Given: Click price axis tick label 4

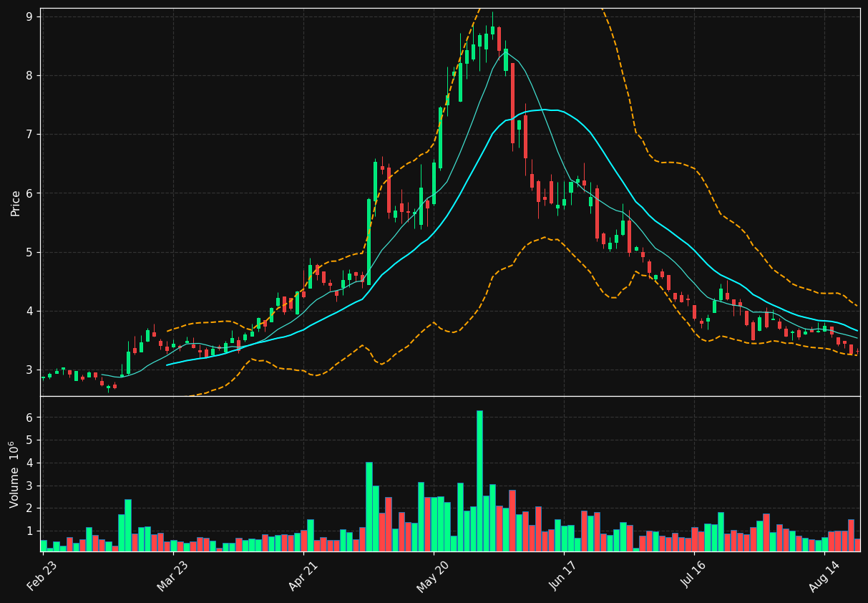Looking at the screenshot, I should click(30, 311).
